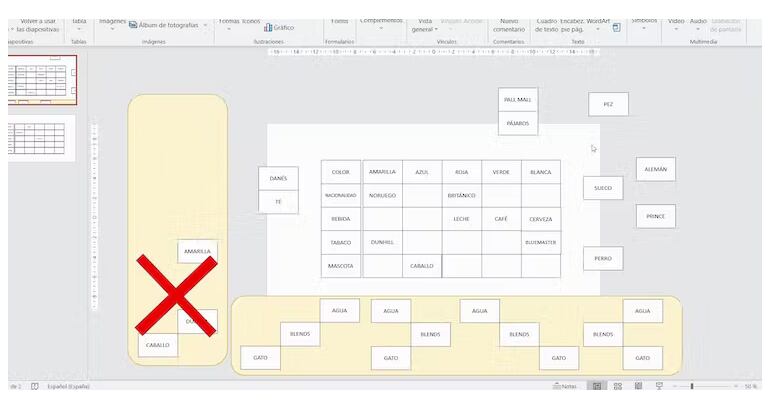784x401 pixels.
Task: Click the accessibility check icon in status bar
Action: click(35, 386)
